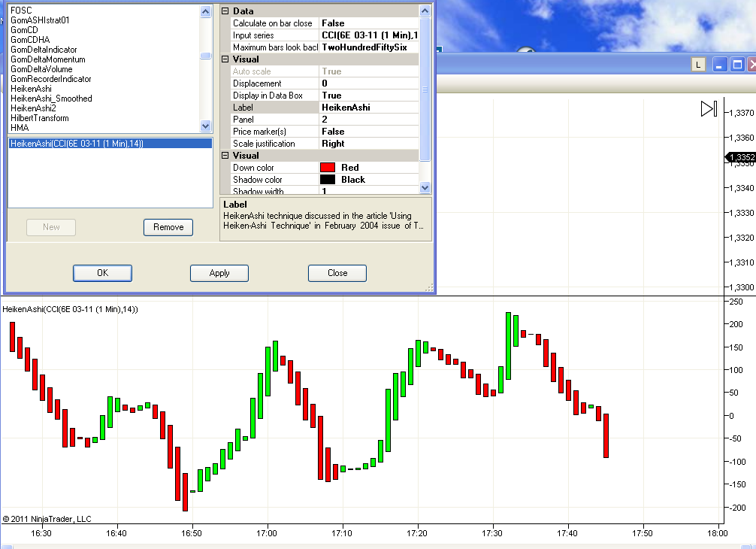Click the red Down color swatch
756x549 pixels.
328,168
